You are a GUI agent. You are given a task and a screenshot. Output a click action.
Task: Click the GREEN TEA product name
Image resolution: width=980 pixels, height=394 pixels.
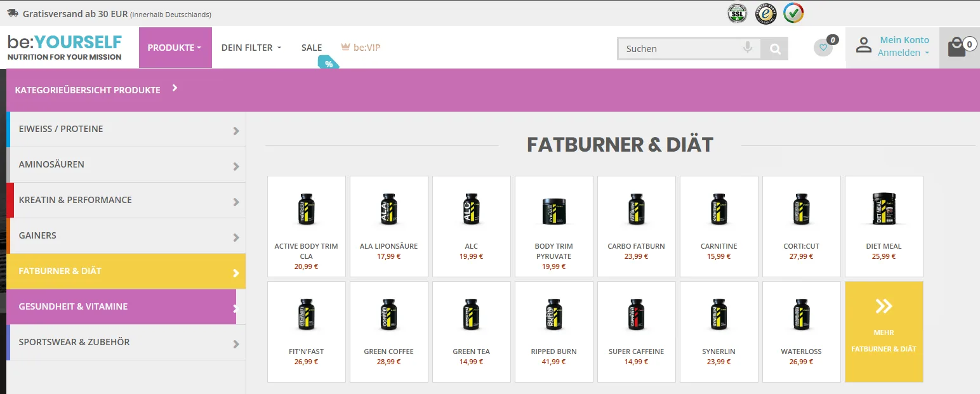coord(471,351)
